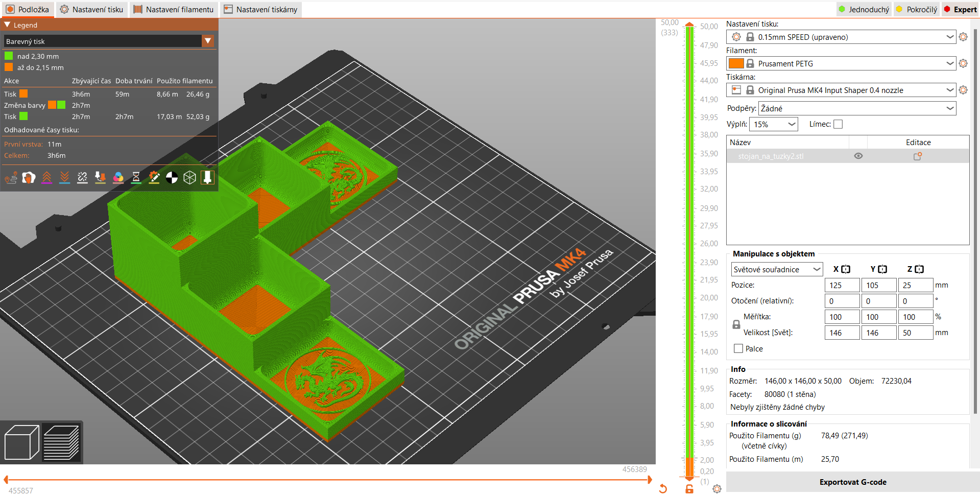The height and width of the screenshot is (495, 980).
Task: Click the "Změna barvy" legend row
Action: [47, 105]
